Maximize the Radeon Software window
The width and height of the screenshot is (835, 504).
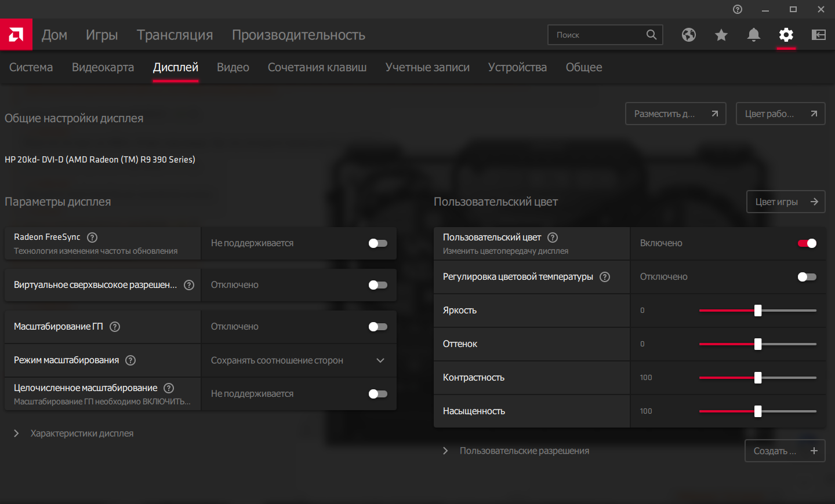(793, 9)
